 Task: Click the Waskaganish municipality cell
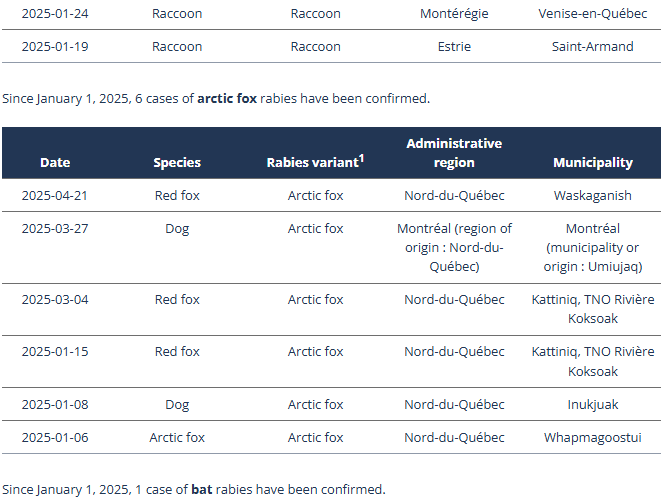tap(593, 195)
